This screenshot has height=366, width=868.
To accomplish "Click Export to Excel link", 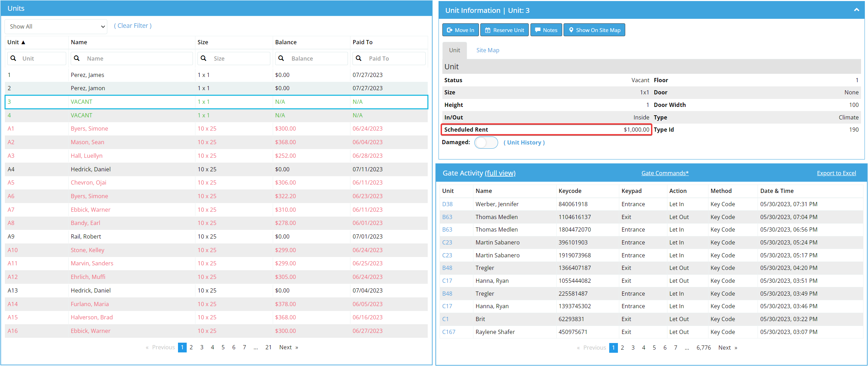I will click(836, 173).
